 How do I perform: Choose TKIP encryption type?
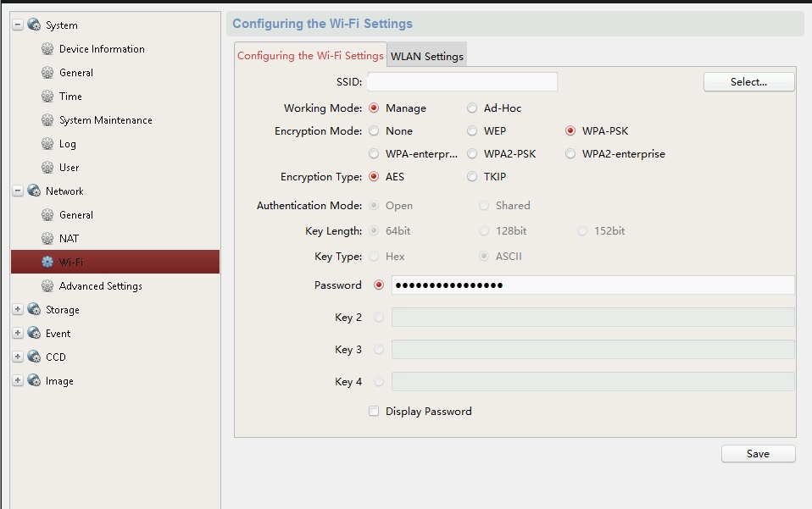[472, 177]
